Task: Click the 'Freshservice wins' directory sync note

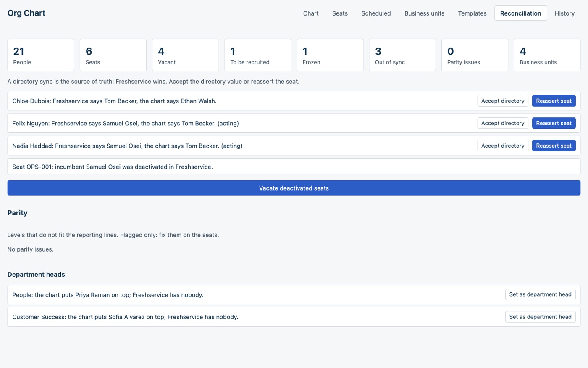Action: pyautogui.click(x=153, y=82)
